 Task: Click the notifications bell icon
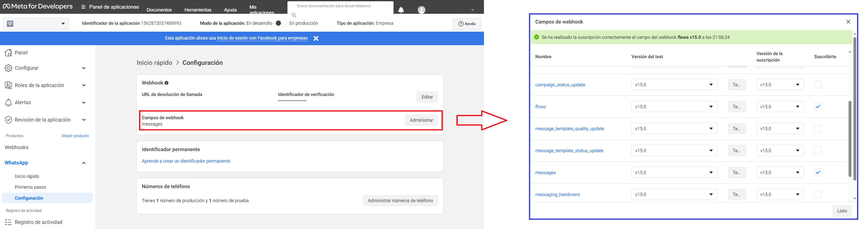tap(401, 10)
